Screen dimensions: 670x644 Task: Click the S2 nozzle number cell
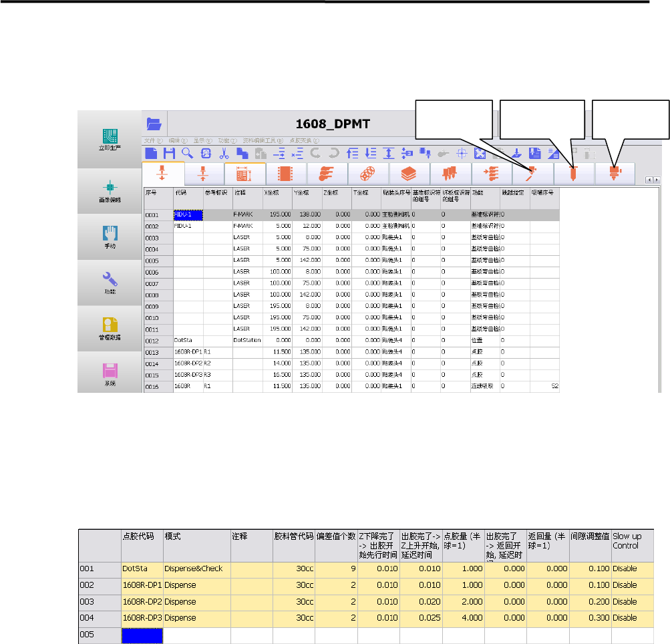click(544, 386)
